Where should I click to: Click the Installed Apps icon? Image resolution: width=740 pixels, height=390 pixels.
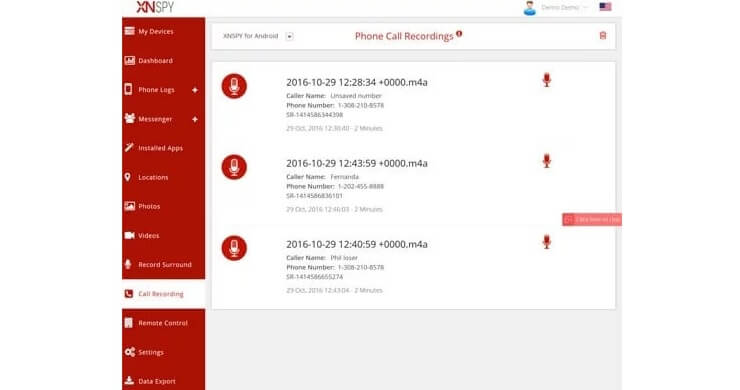[129, 147]
